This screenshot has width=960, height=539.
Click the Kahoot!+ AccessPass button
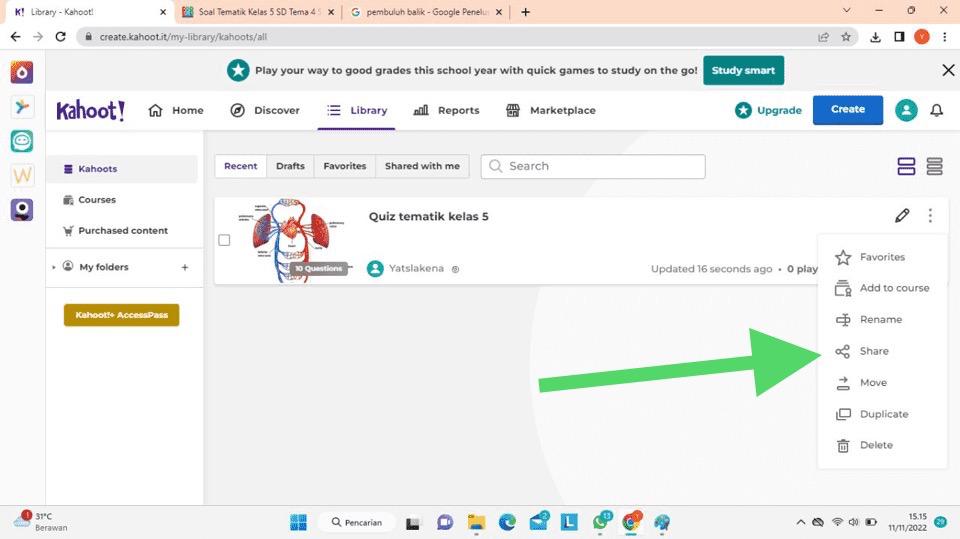click(121, 315)
